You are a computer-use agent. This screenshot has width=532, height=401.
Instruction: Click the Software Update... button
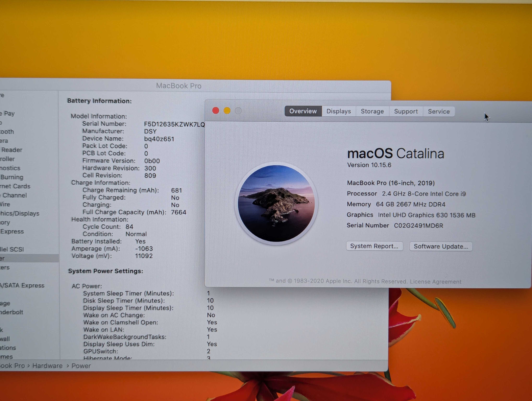[441, 246]
